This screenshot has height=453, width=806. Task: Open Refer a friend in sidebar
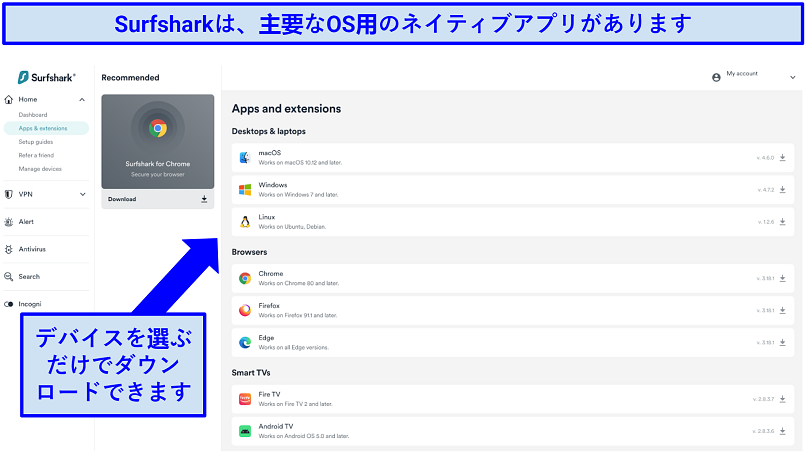click(x=36, y=155)
